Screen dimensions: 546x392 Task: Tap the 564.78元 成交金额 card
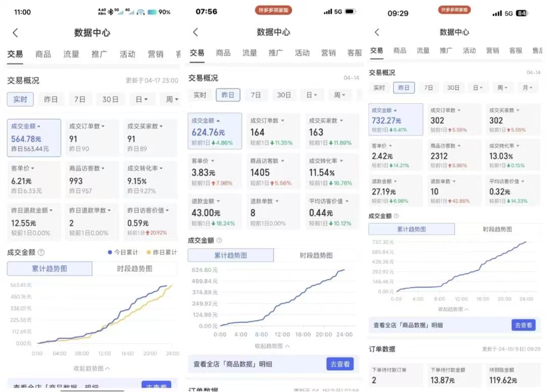click(34, 138)
